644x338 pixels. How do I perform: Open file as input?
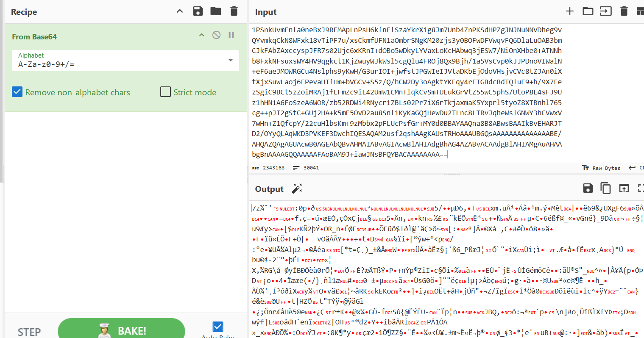coord(606,11)
